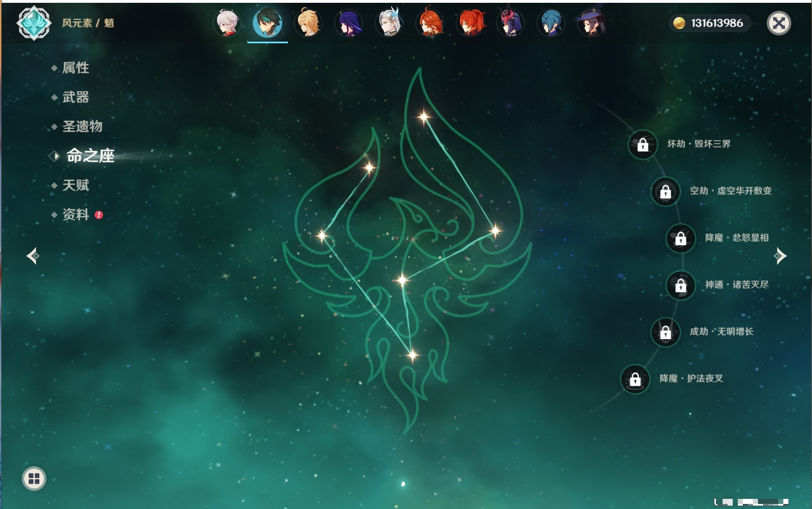Open the 属性 attributes menu
Screen dimensions: 812x509
(75, 68)
